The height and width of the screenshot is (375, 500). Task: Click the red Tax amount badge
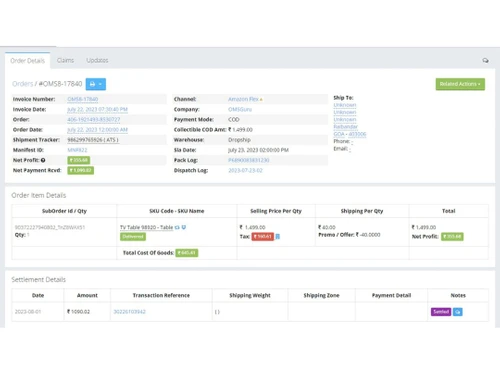263,237
